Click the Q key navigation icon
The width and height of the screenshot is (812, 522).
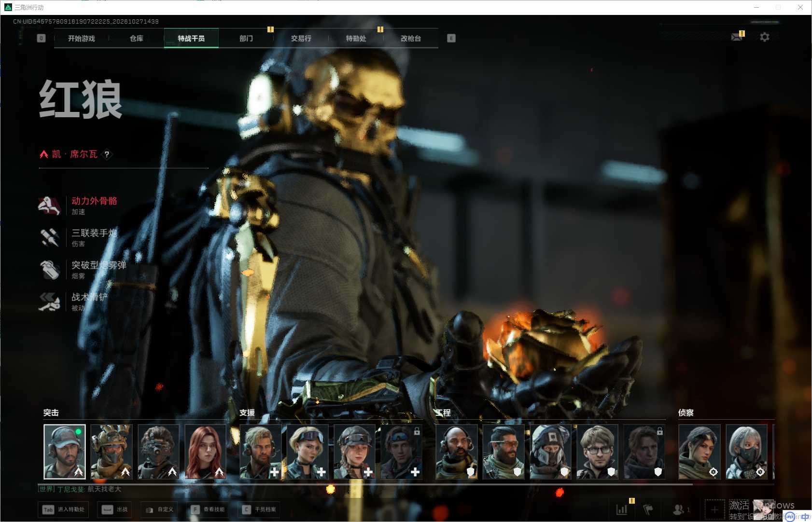tap(42, 39)
